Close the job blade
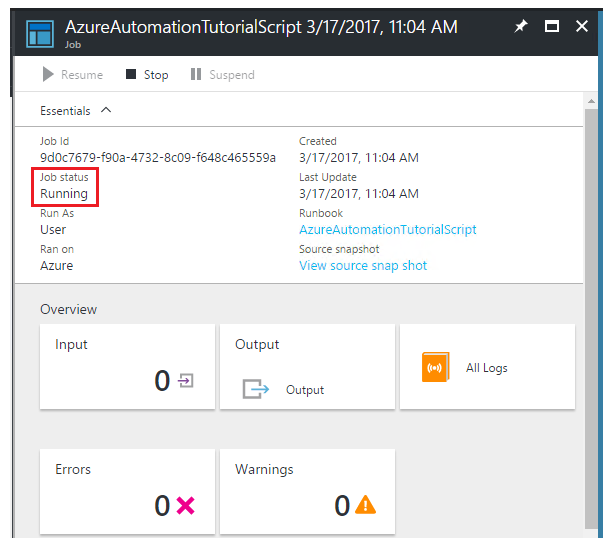Screen dimensions: 615x538 (582, 26)
